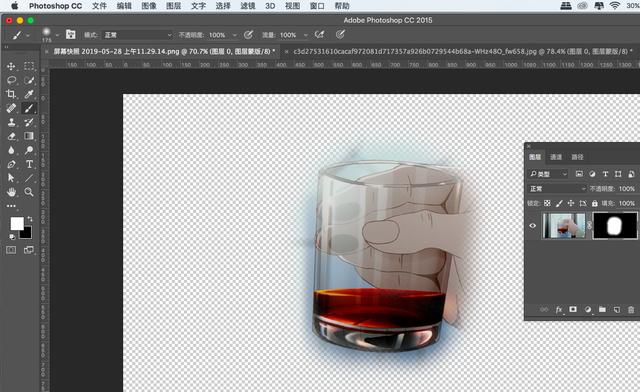Switch to the c3d27531610cacaf jpg document tab
The height and width of the screenshot is (392, 640).
pos(460,51)
